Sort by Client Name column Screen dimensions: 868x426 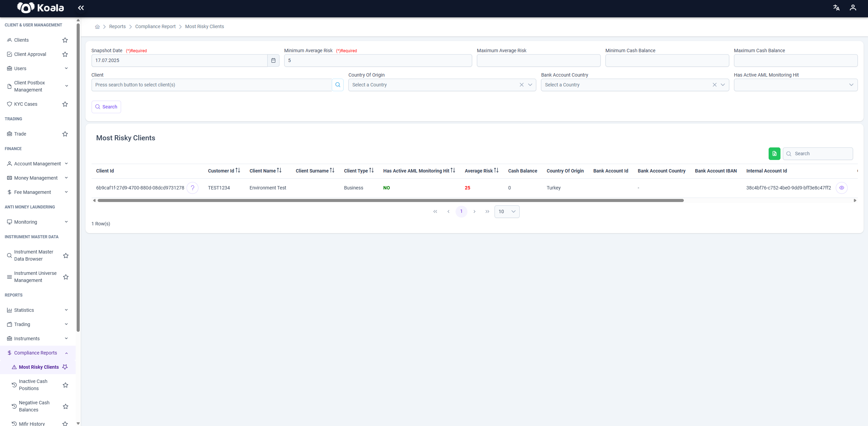coord(279,170)
